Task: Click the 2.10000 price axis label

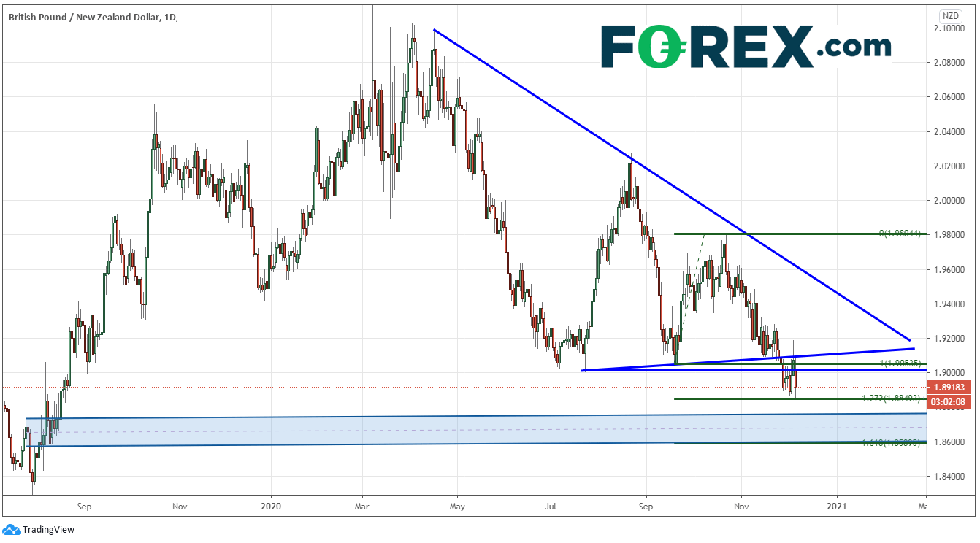Action: click(950, 28)
